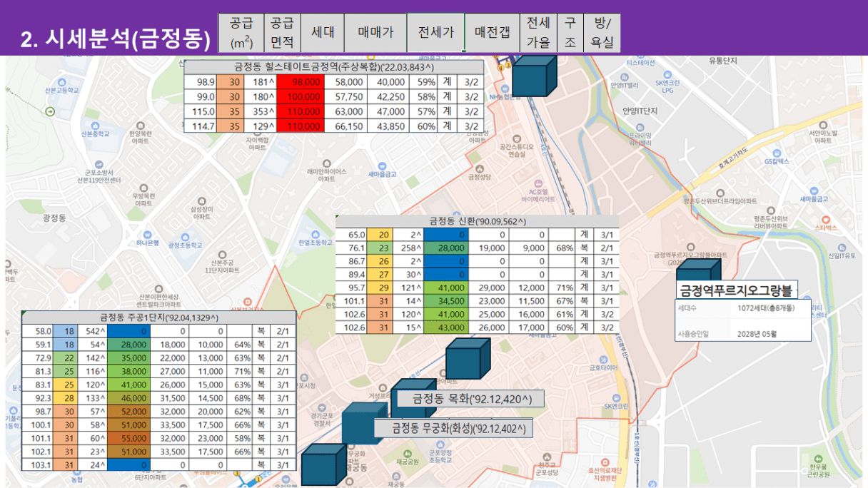Image resolution: width=868 pixels, height=488 pixels.
Task: Click the 금정동 신환 table title
Action: point(477,221)
